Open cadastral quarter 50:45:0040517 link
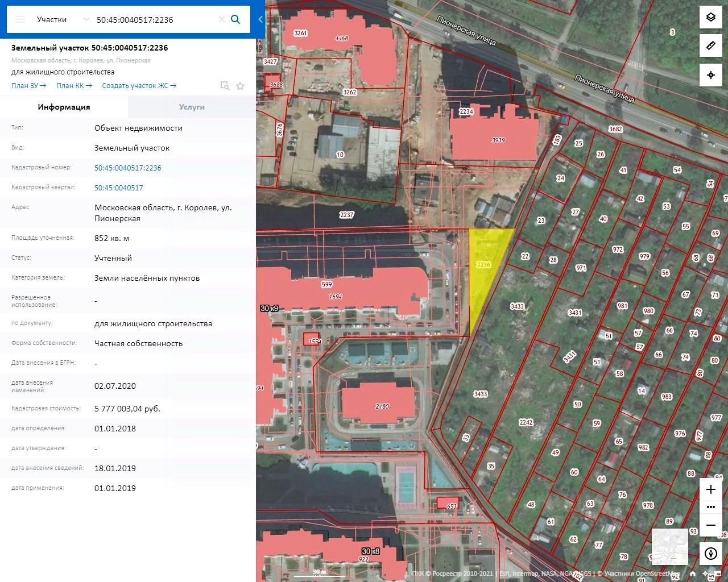 click(x=118, y=188)
